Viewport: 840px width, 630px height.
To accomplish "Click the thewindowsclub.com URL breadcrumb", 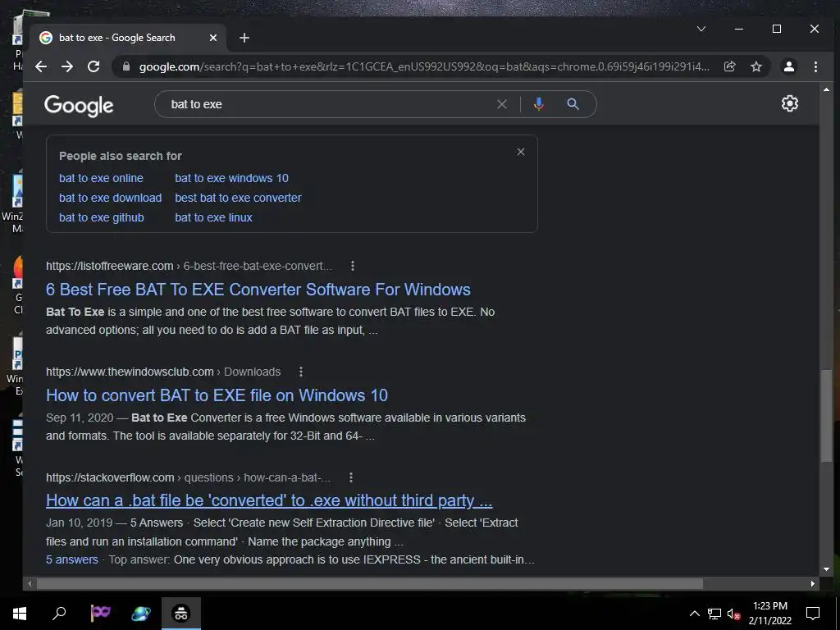I will tap(163, 372).
